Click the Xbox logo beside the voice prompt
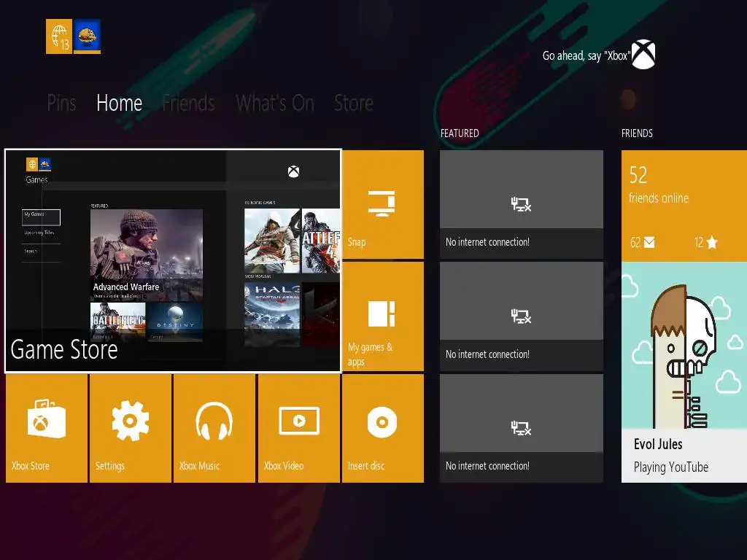The image size is (747, 560). pos(643,54)
